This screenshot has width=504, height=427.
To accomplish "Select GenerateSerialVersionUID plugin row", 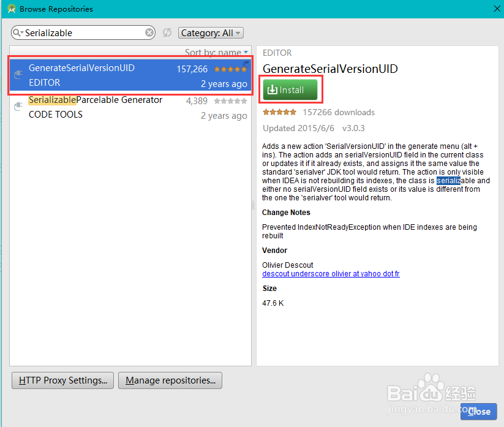I will point(130,75).
